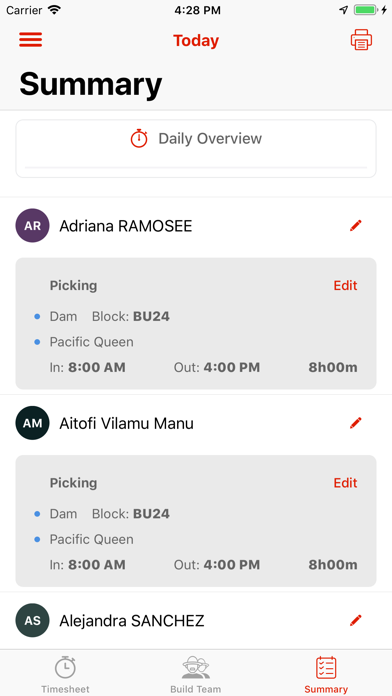Viewport: 392px width, 696px height.
Task: Tap the location arrow in status bar
Action: (344, 10)
